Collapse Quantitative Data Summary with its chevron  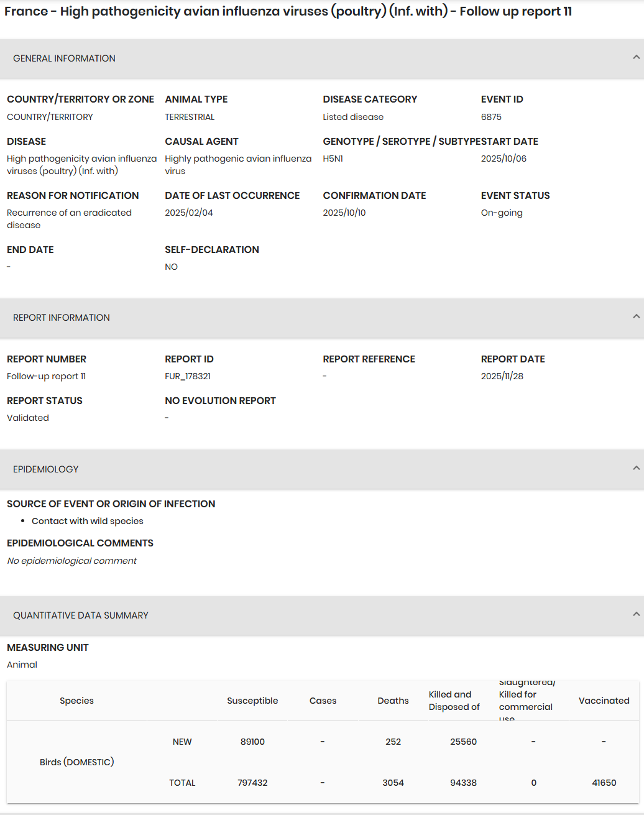pos(636,614)
